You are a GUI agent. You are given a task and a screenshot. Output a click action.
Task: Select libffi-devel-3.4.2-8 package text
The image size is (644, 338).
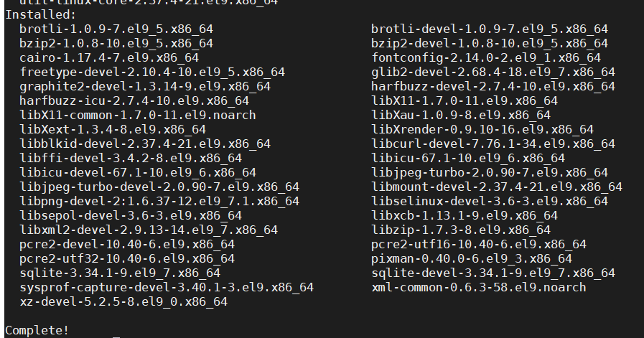[x=131, y=158]
